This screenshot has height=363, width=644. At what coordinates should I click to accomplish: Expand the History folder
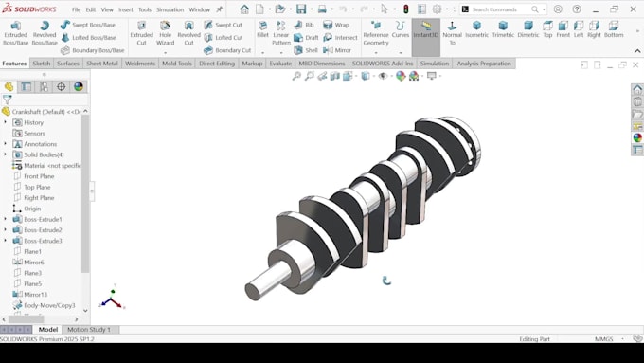click(x=5, y=122)
